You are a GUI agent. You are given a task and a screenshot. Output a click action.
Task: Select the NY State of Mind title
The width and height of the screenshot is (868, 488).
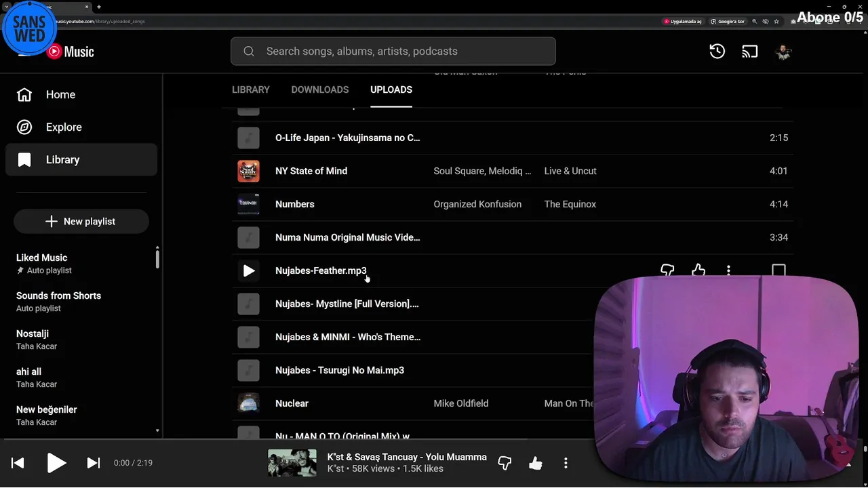[311, 171]
